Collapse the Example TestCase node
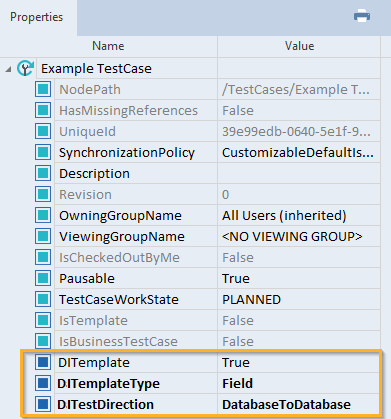Screen dimensions: 391x419 8,69
